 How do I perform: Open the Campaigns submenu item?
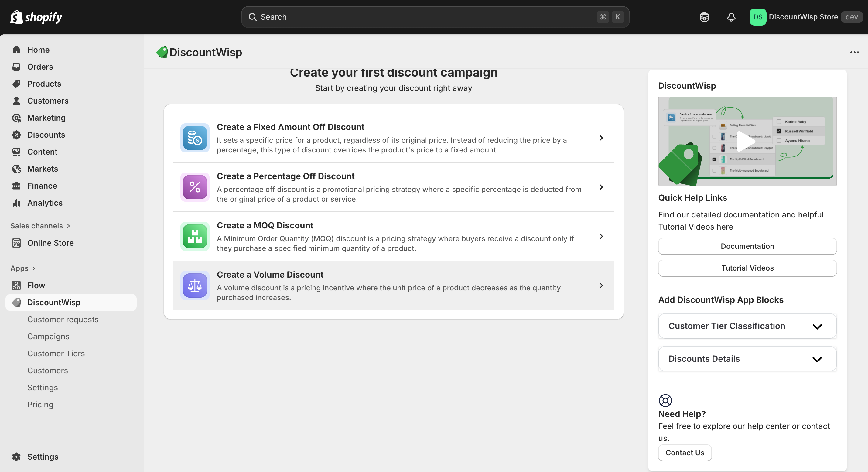pos(48,336)
